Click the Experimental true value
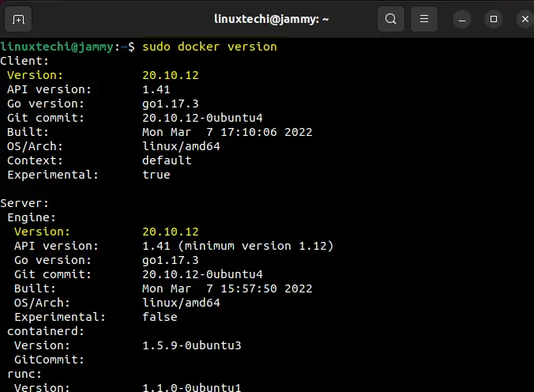 (156, 175)
